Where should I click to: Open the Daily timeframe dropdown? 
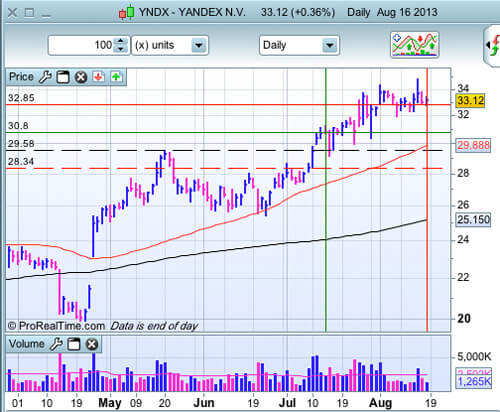pyautogui.click(x=329, y=45)
